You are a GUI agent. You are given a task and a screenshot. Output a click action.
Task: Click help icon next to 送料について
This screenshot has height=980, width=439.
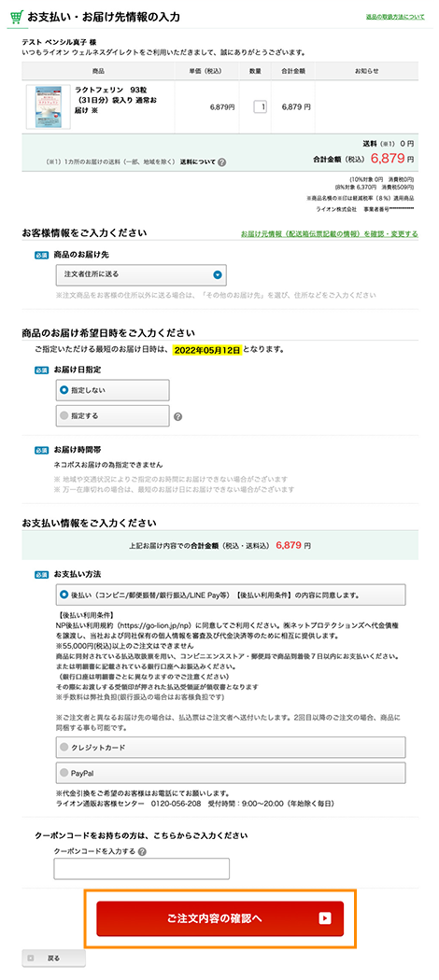pyautogui.click(x=222, y=161)
